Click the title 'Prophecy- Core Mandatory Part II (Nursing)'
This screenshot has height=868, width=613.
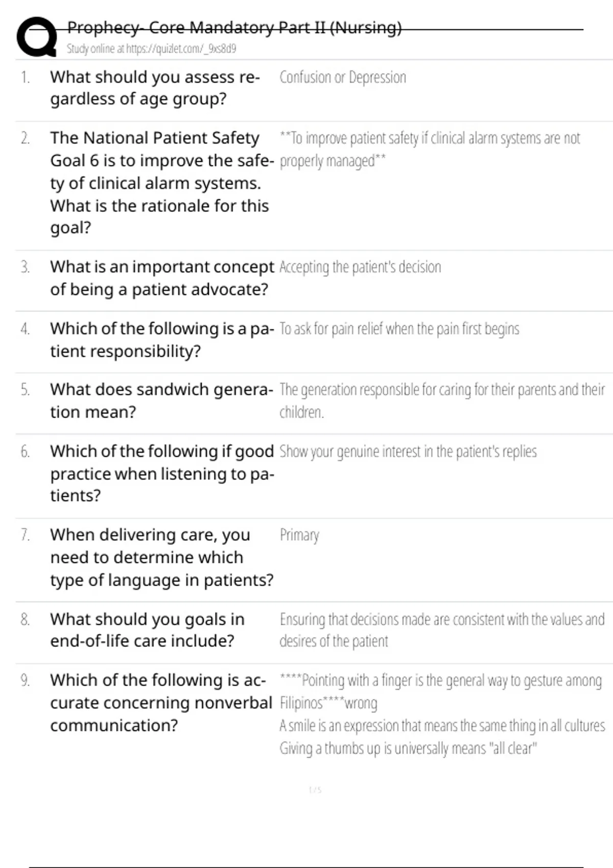coord(234,28)
